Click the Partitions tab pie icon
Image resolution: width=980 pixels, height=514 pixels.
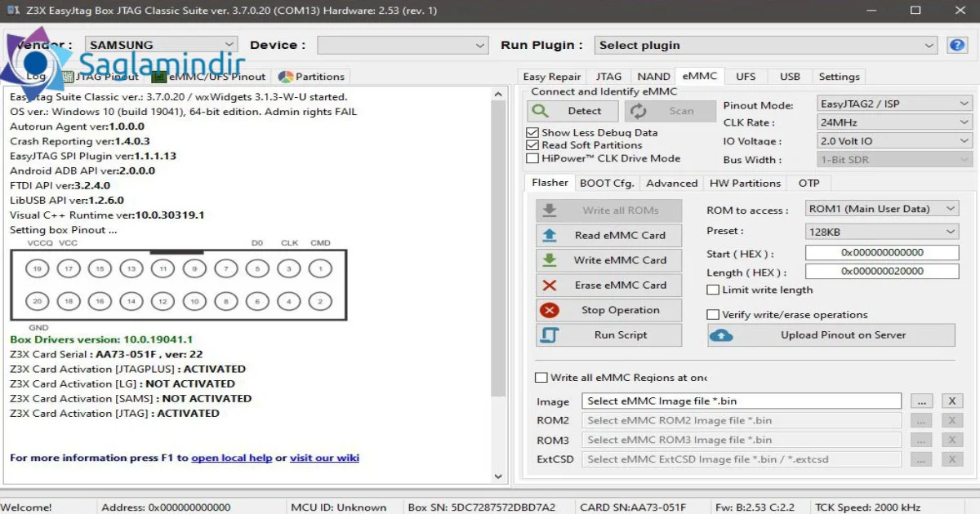coord(285,77)
